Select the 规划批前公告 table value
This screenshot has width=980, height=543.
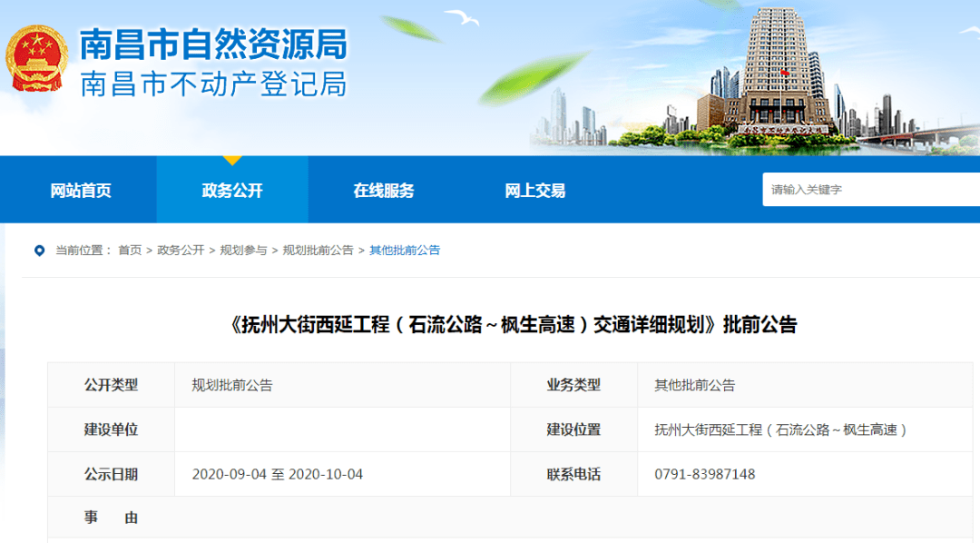tap(232, 385)
